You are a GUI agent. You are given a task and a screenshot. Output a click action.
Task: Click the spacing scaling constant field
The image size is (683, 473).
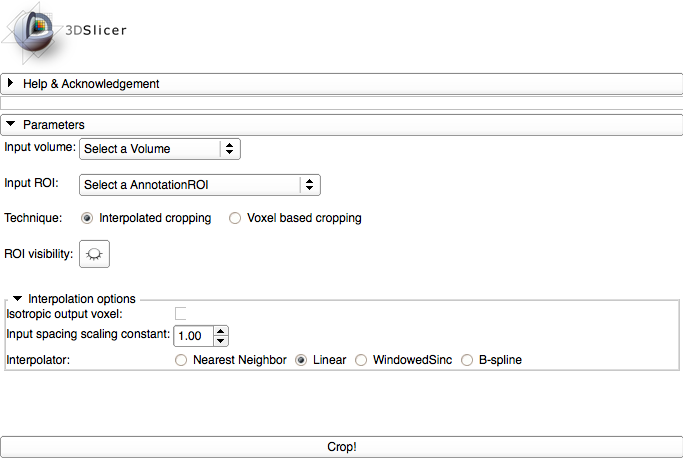point(194,336)
